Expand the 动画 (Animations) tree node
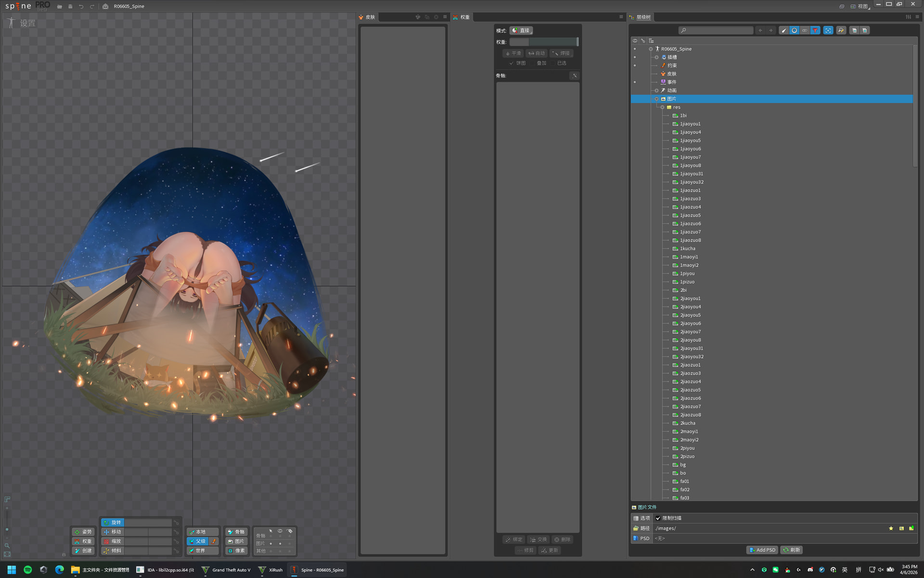This screenshot has height=578, width=924. click(656, 91)
